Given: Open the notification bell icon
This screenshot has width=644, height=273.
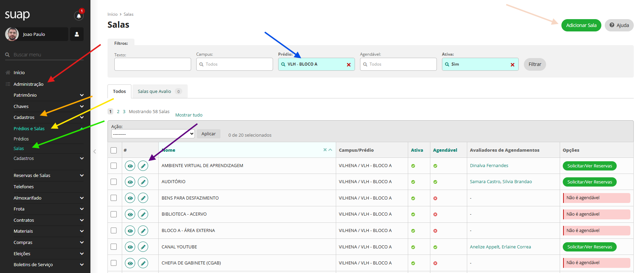Looking at the screenshot, I should 78,16.
